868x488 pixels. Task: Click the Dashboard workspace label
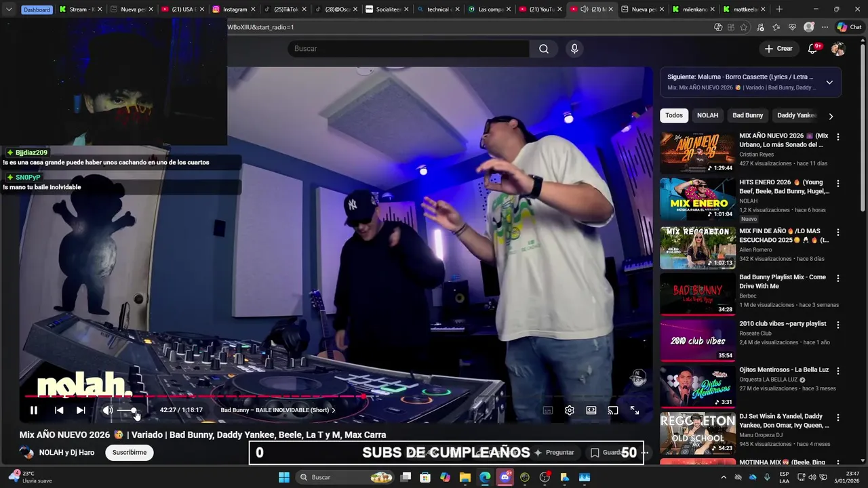[x=37, y=9]
